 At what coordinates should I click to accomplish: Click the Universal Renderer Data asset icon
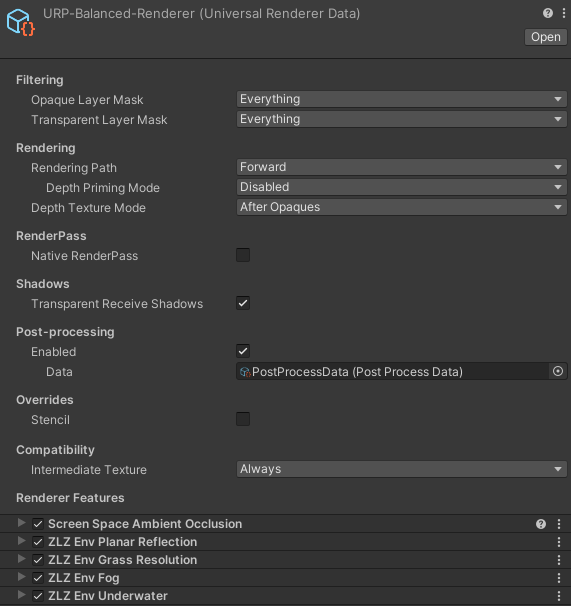pyautogui.click(x=20, y=22)
